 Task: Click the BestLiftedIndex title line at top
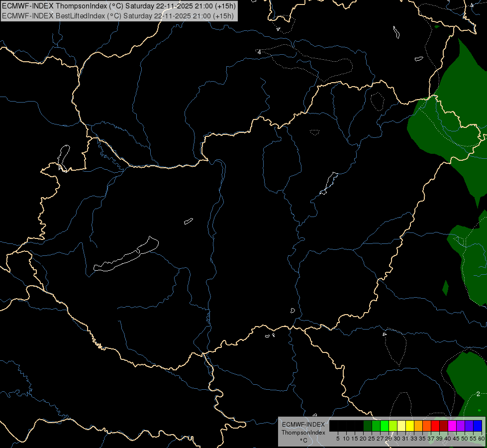[118, 15]
